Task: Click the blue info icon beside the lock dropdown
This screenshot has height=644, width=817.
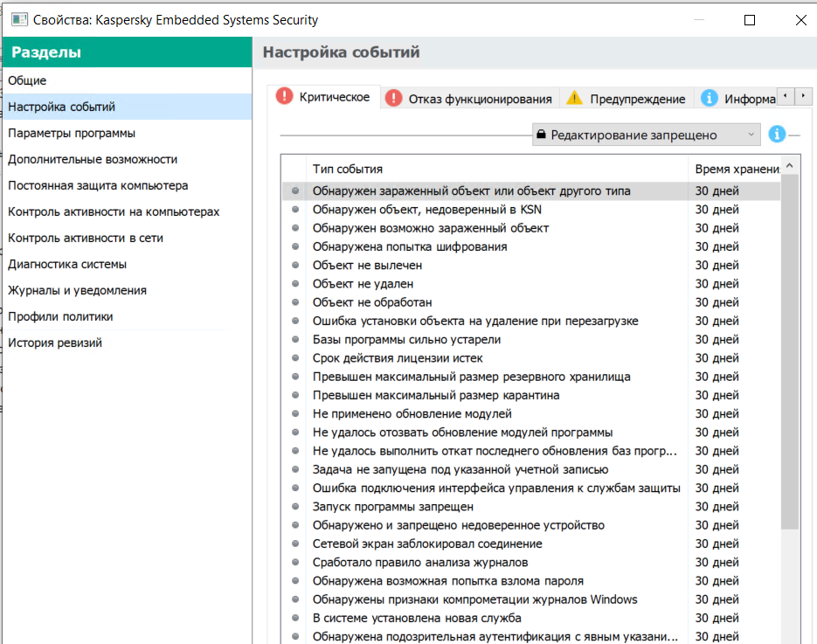Action: point(777,135)
